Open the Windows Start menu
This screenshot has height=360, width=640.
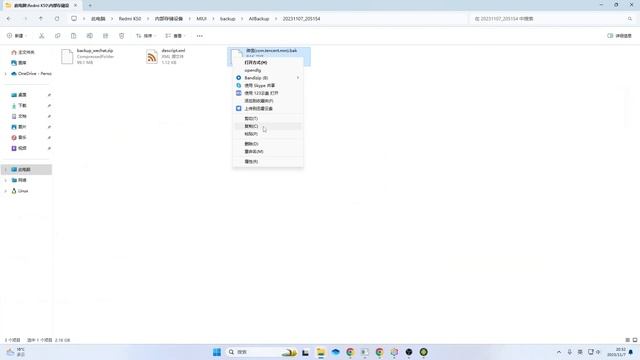pos(217,352)
